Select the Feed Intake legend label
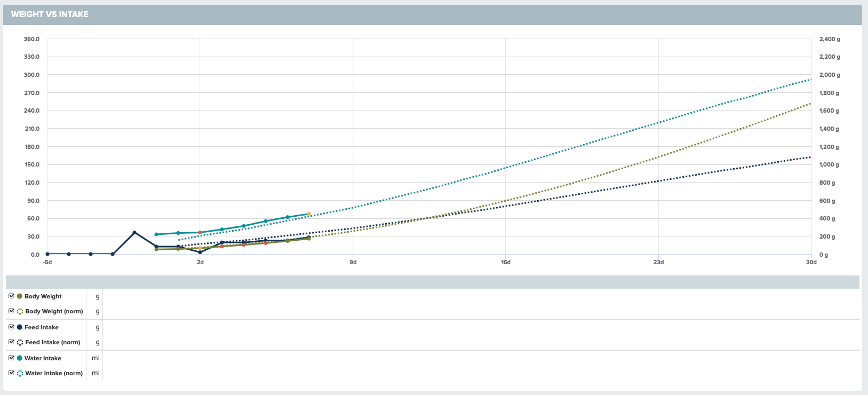 pos(42,327)
